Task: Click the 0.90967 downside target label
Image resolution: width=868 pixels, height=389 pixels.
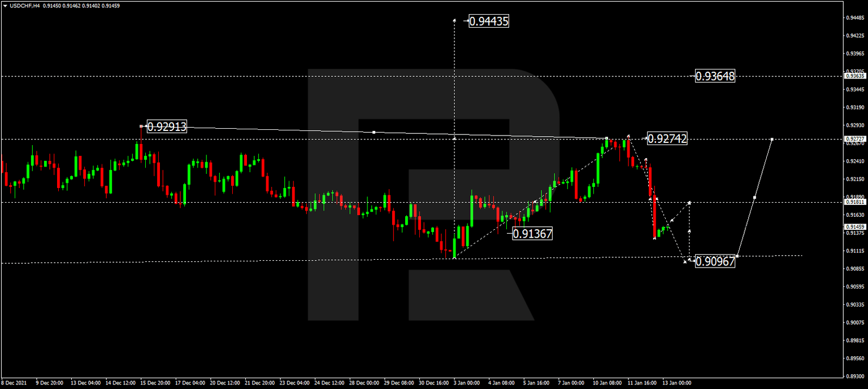Action: (x=716, y=261)
